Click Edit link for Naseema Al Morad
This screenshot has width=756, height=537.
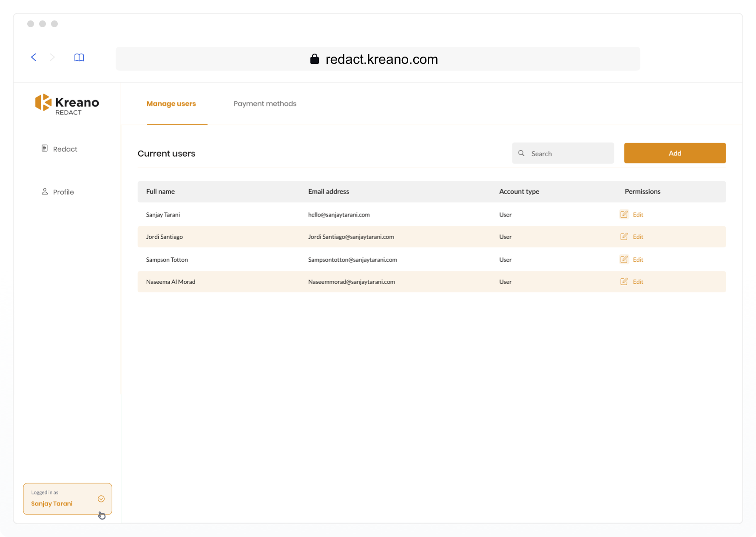638,282
